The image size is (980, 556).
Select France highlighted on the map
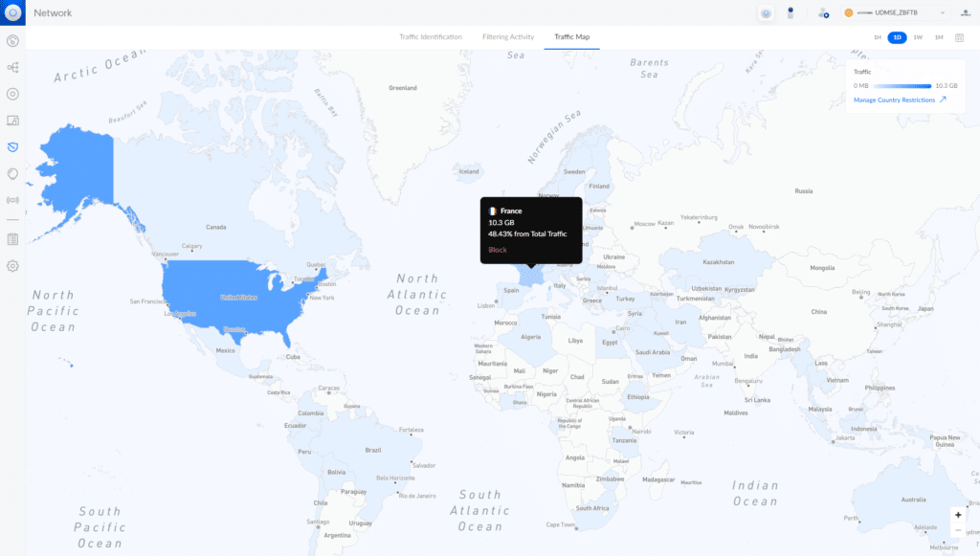(531, 277)
